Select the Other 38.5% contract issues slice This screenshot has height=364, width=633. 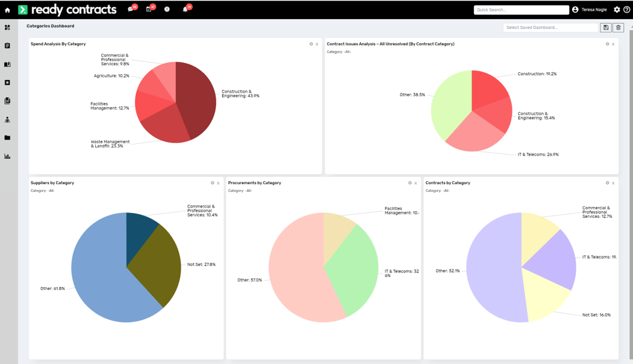(450, 105)
